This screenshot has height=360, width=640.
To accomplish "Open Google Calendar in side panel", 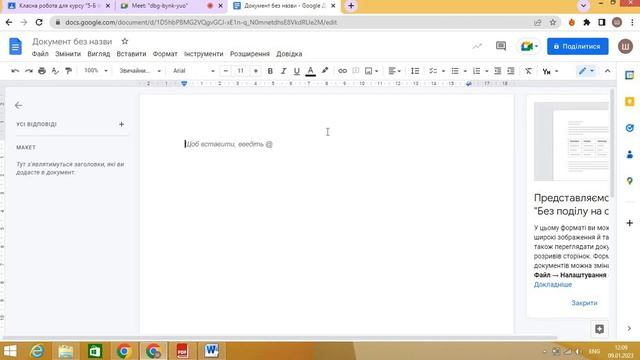I will click(x=629, y=75).
